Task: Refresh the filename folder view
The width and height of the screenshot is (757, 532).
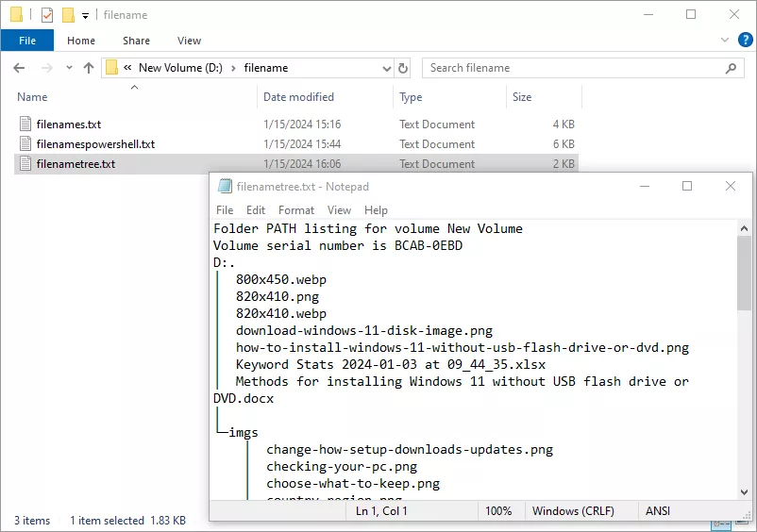Action: [x=403, y=69]
